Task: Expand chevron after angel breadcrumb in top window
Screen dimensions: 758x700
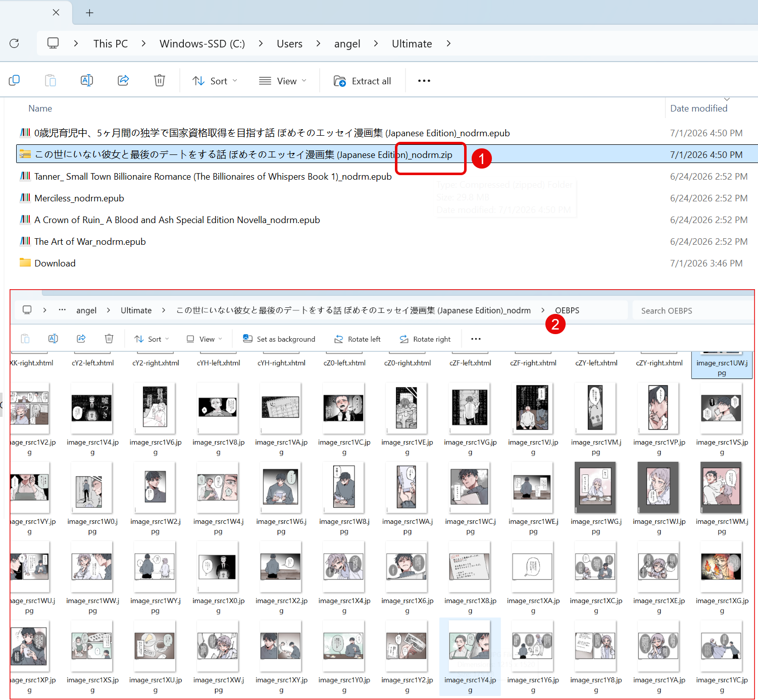Action: click(x=376, y=43)
